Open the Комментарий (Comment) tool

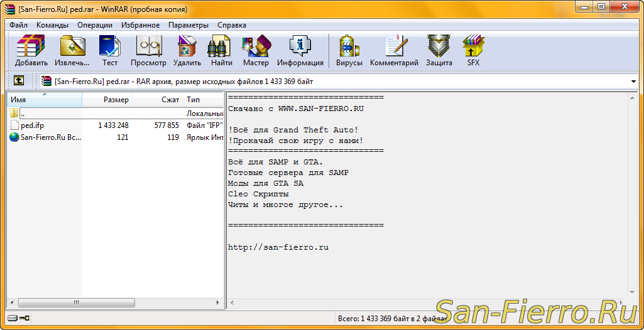(x=394, y=50)
